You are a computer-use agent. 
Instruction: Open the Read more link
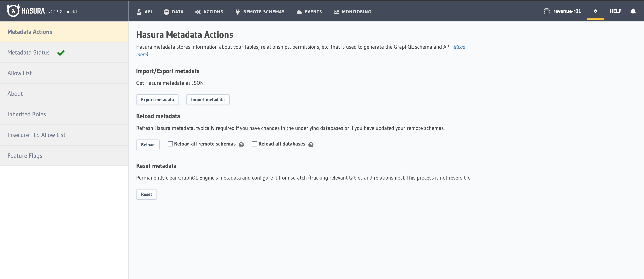[459, 47]
